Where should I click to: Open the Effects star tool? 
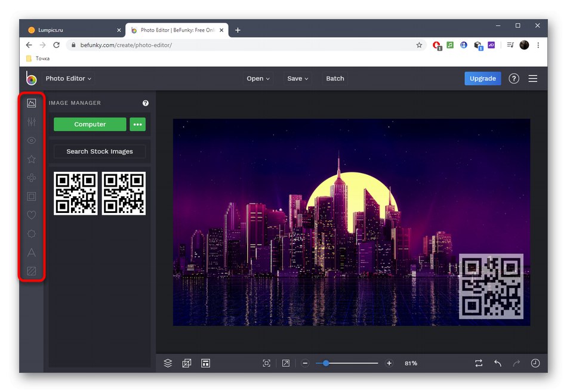pyautogui.click(x=32, y=159)
